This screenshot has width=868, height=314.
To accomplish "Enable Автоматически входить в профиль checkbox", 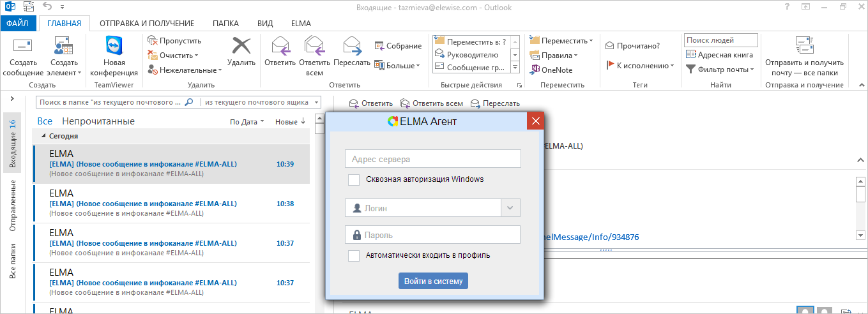I will (354, 256).
